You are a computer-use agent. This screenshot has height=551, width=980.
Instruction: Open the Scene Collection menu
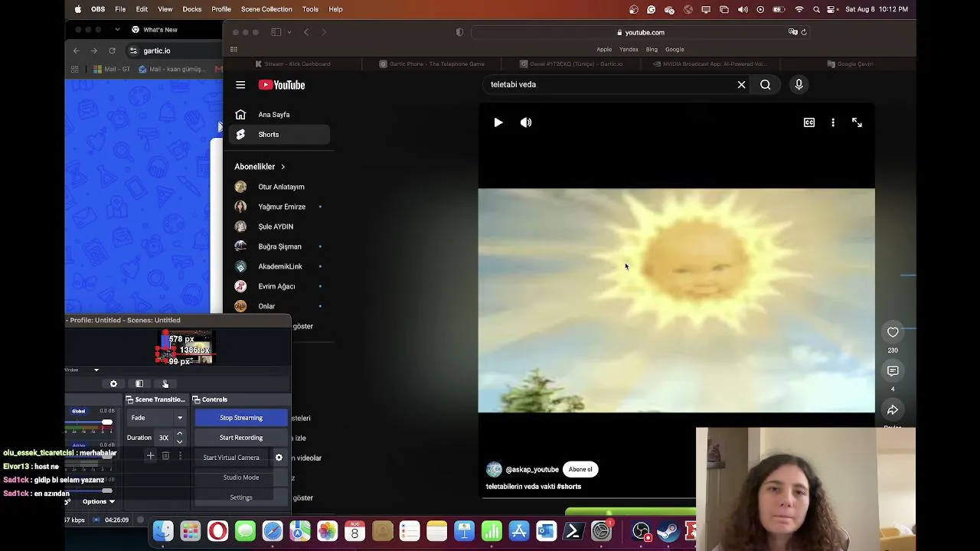(x=266, y=9)
